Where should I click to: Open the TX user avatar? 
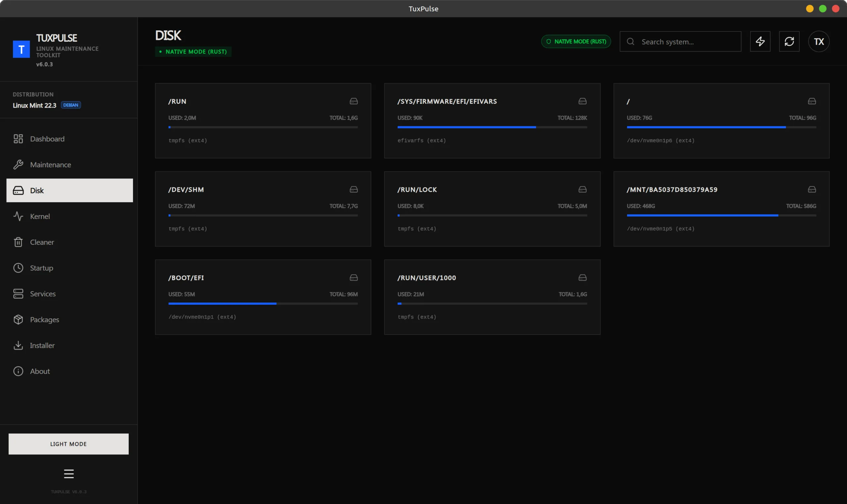819,41
